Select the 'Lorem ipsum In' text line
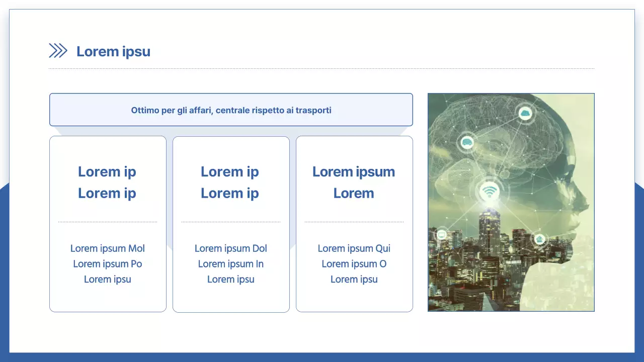644x362 pixels. [231, 264]
